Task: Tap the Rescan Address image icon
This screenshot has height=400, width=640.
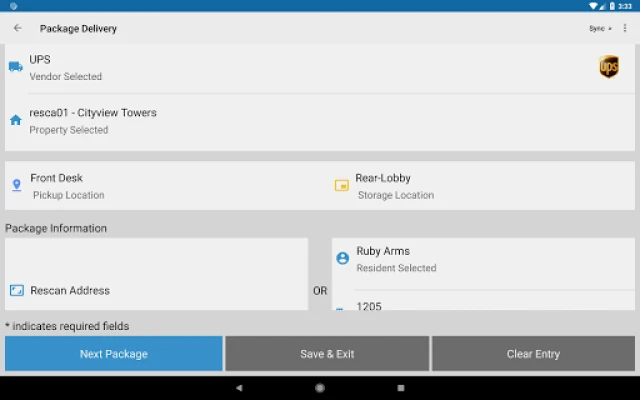Action: pyautogui.click(x=16, y=290)
